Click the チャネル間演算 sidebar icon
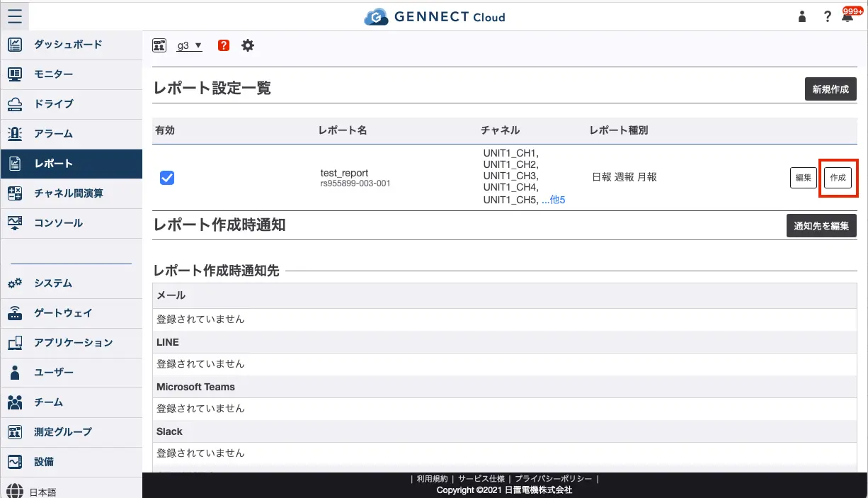 coord(15,193)
